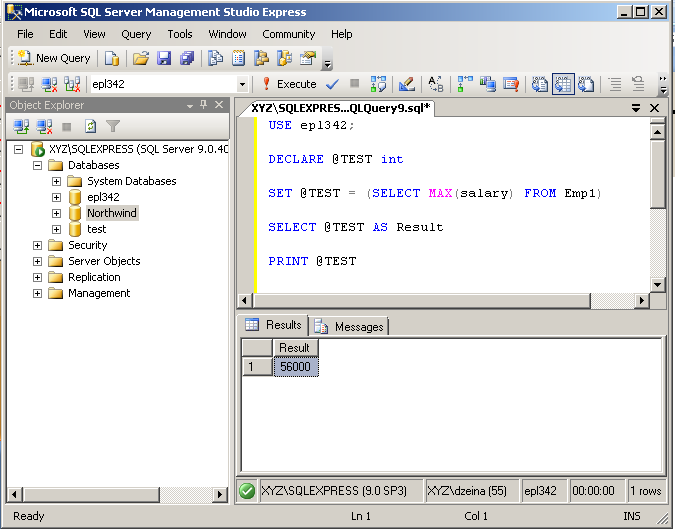
Task: Click the Connect icon in SQL Editor toolbar
Action: pyautogui.click(x=26, y=84)
